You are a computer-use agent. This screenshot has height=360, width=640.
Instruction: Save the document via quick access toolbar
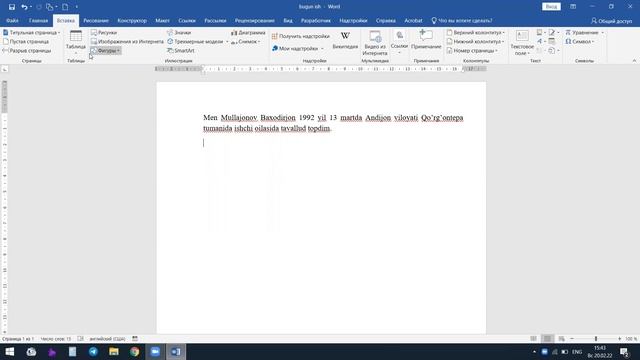pos(11,7)
